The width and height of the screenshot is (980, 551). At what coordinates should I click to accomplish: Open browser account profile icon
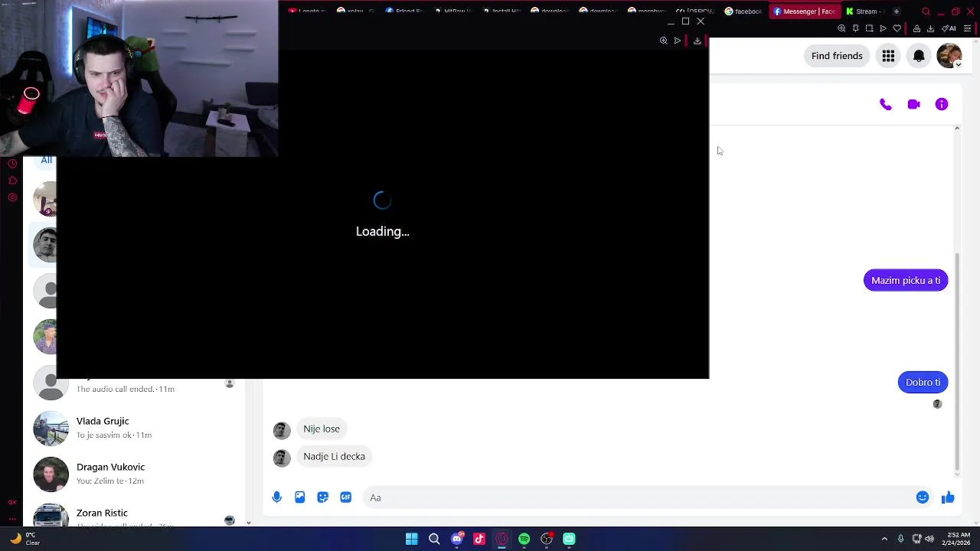click(x=916, y=28)
